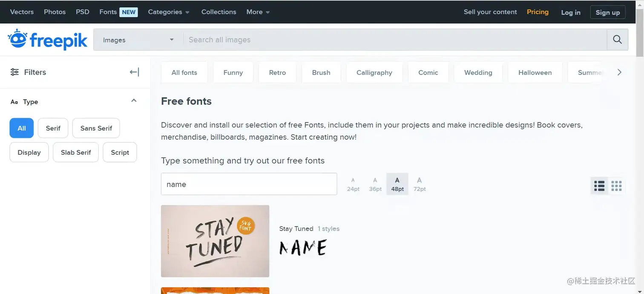Open the Filters panel icon
The width and height of the screenshot is (644, 294).
[x=14, y=72]
